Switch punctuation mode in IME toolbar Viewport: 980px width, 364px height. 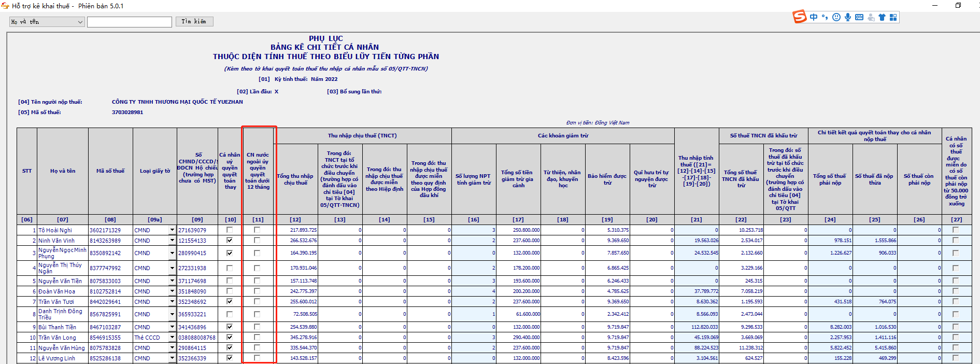point(825,17)
